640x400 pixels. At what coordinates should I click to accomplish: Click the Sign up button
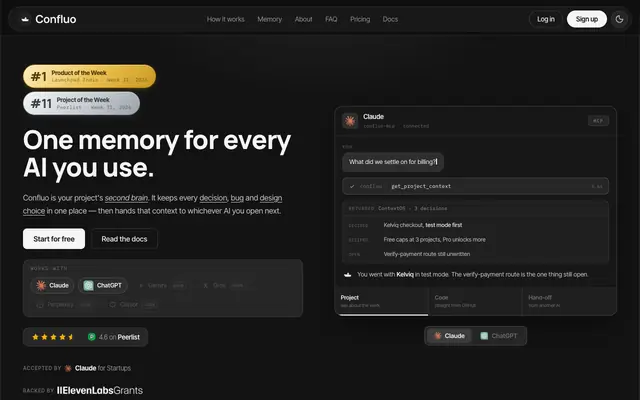tap(587, 19)
